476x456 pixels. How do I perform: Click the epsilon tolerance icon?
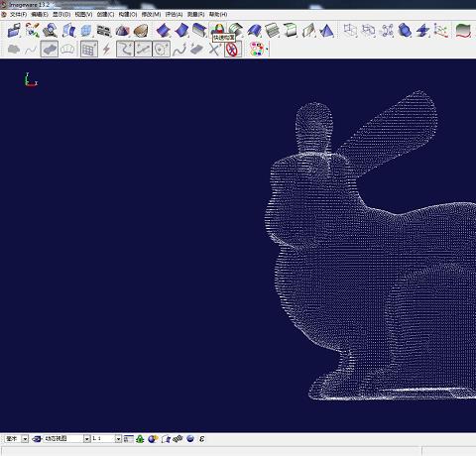click(202, 439)
